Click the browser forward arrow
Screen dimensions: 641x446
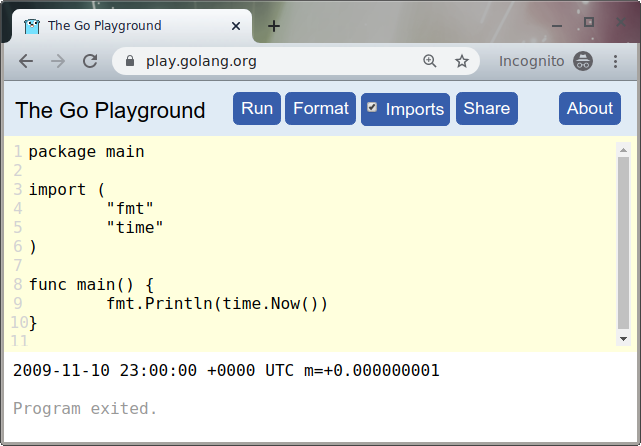(58, 61)
